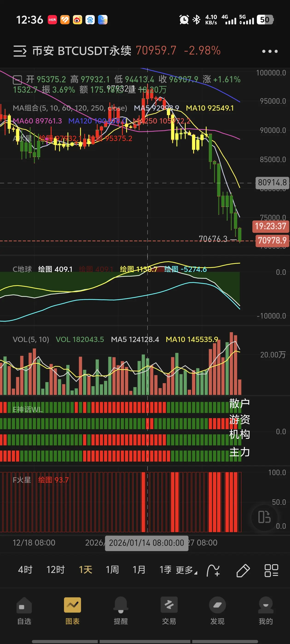This screenshot has height=644, width=290.
Task: Tap the 主力 row label
Action: 239,452
